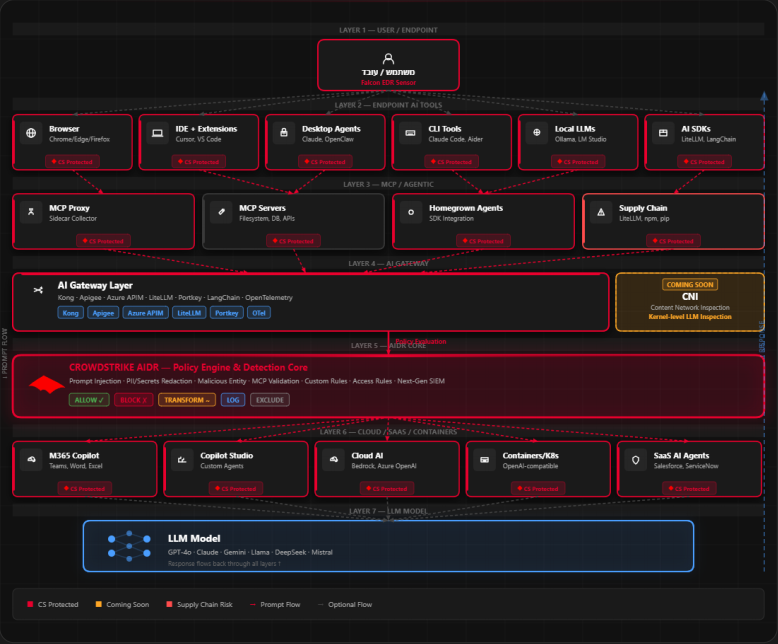Click the 'Prompt Flow' legend label
Screen dimensions: 778x644
(280, 604)
